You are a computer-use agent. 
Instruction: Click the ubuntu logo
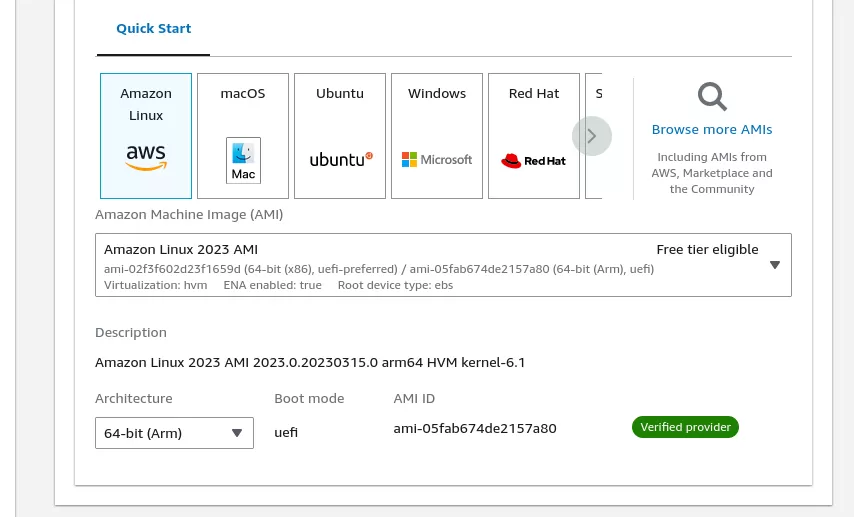(x=341, y=159)
